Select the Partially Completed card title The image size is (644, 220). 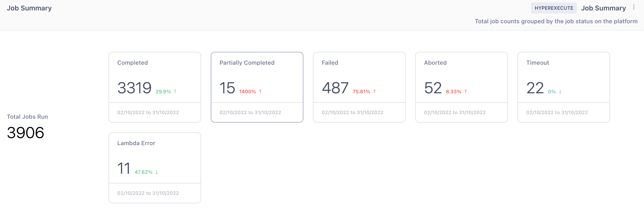[x=247, y=63]
